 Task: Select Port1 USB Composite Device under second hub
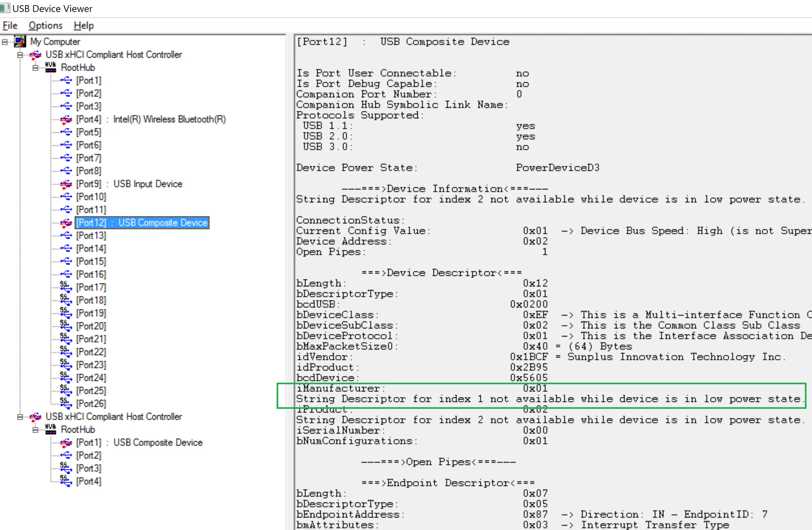click(x=139, y=442)
